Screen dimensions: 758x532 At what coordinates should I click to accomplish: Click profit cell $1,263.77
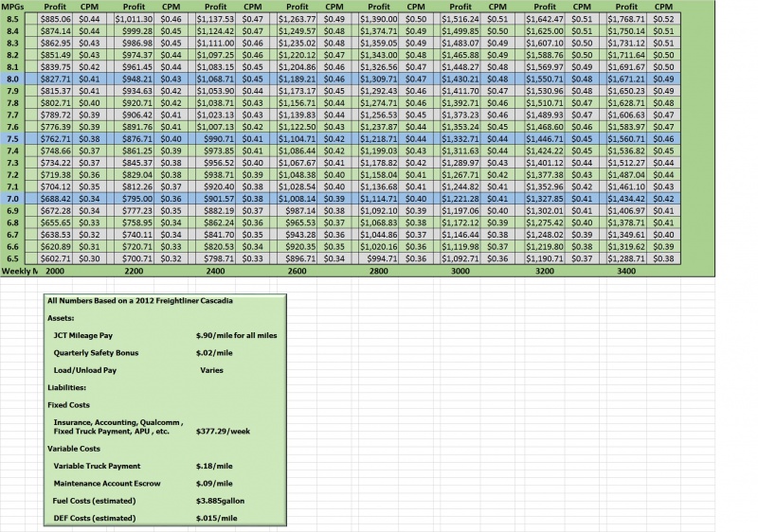pyautogui.click(x=298, y=19)
